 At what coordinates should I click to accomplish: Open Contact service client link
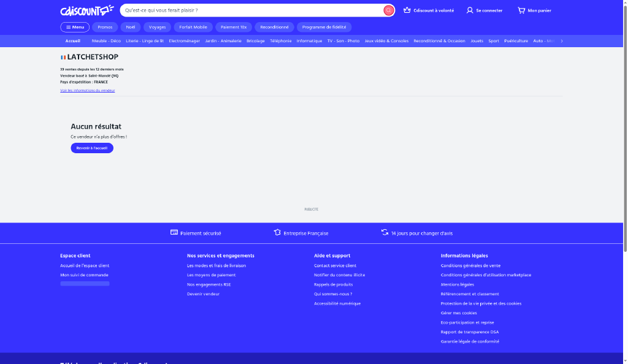coord(335,265)
